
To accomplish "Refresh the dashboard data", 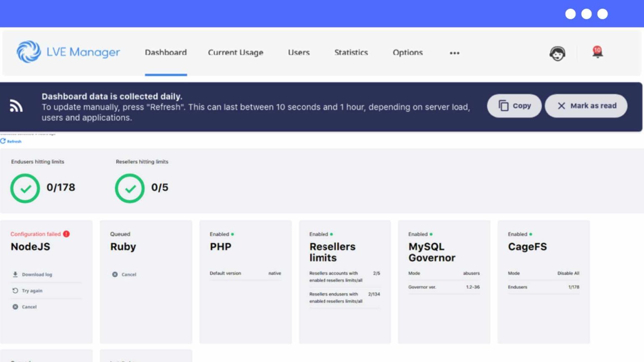I will point(11,141).
